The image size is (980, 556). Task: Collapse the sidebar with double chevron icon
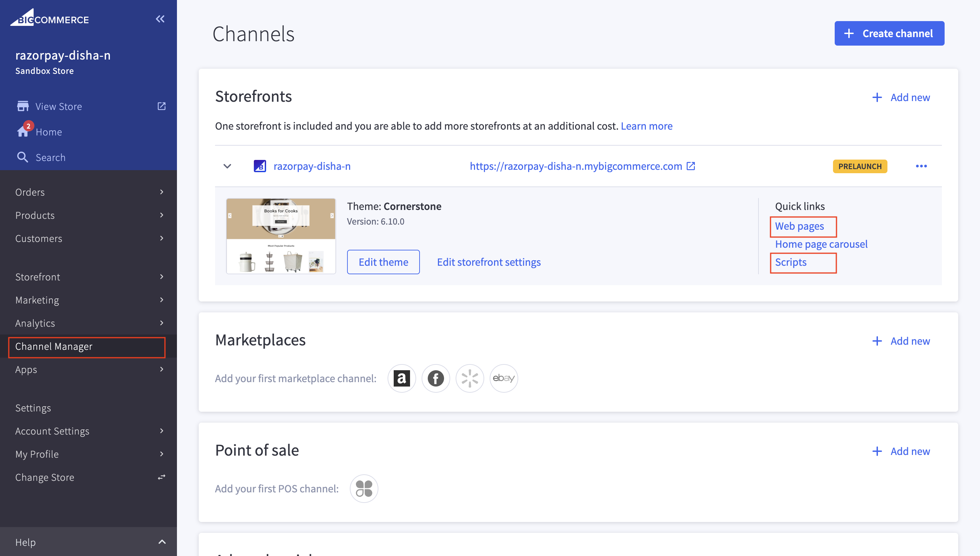[160, 19]
